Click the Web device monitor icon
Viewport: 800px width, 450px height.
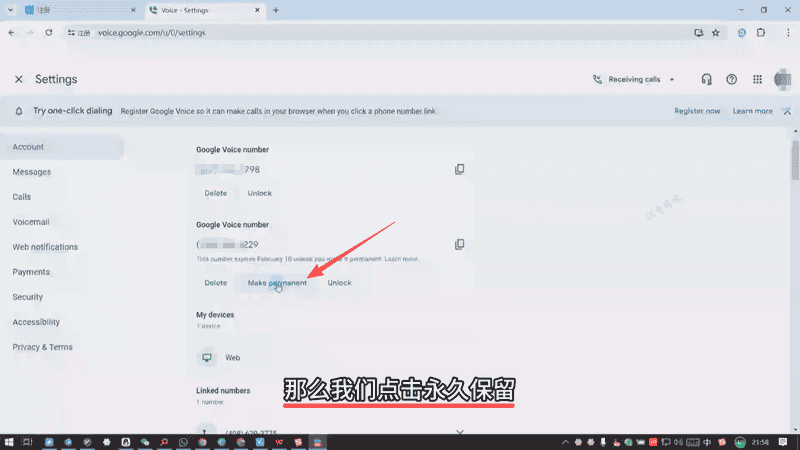point(207,358)
